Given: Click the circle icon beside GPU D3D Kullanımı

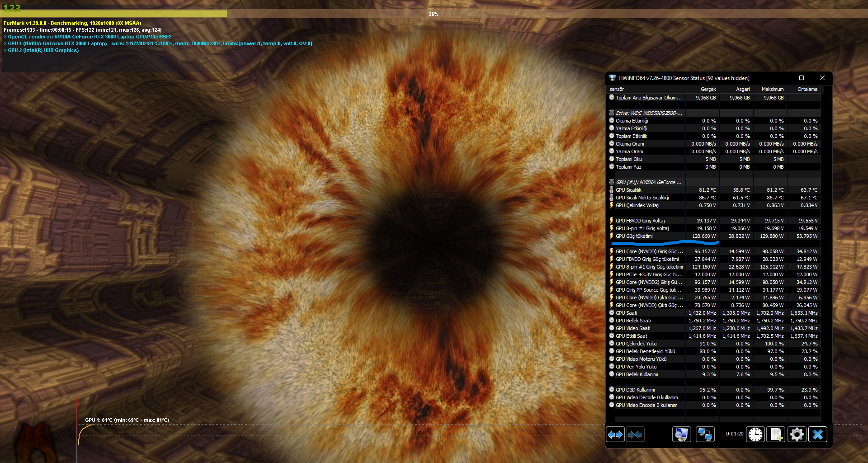Looking at the screenshot, I should click(x=612, y=389).
